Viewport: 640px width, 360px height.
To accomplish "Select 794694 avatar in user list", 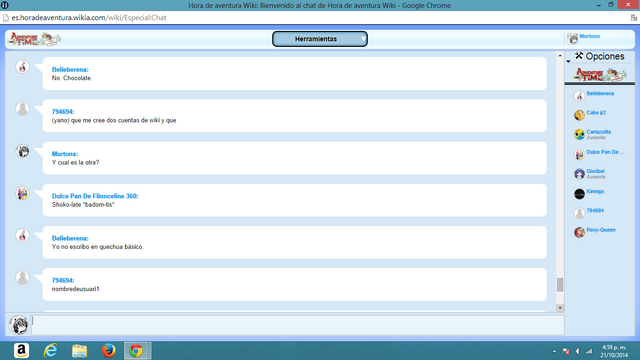I will click(x=579, y=213).
